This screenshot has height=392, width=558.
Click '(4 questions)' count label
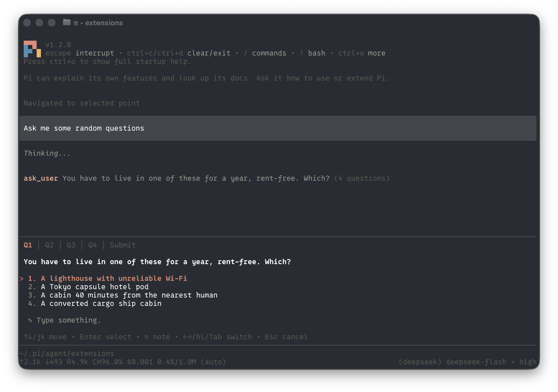362,178
